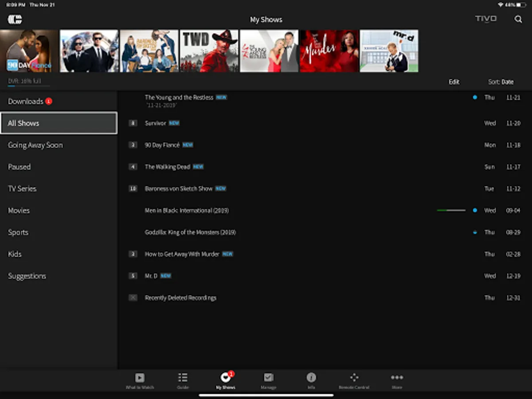The height and width of the screenshot is (399, 532).
Task: Click the cable provider logo top-left
Action: pyautogui.click(x=15, y=20)
